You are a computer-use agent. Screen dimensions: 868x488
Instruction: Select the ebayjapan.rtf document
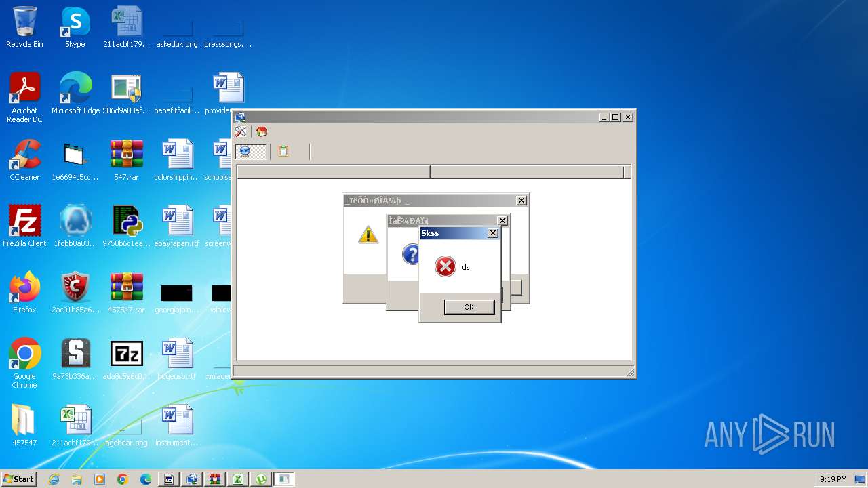click(x=177, y=226)
